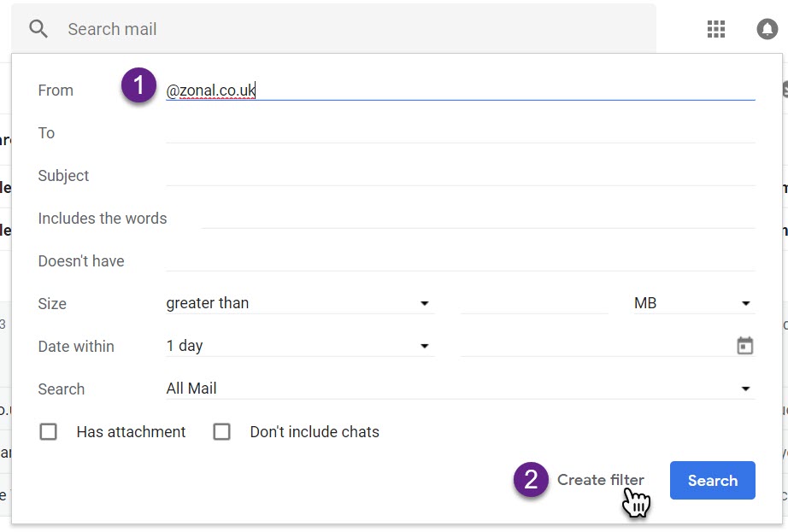Click the Subject input field

(x=461, y=176)
